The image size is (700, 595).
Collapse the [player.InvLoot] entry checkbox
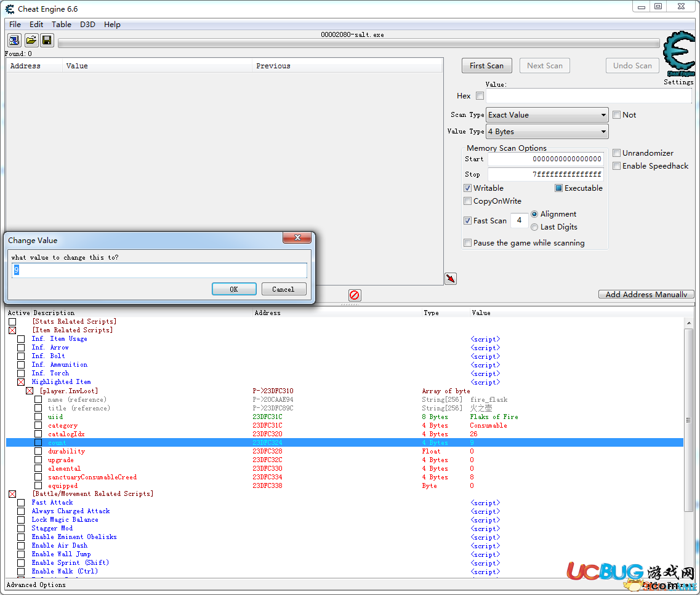coord(30,391)
